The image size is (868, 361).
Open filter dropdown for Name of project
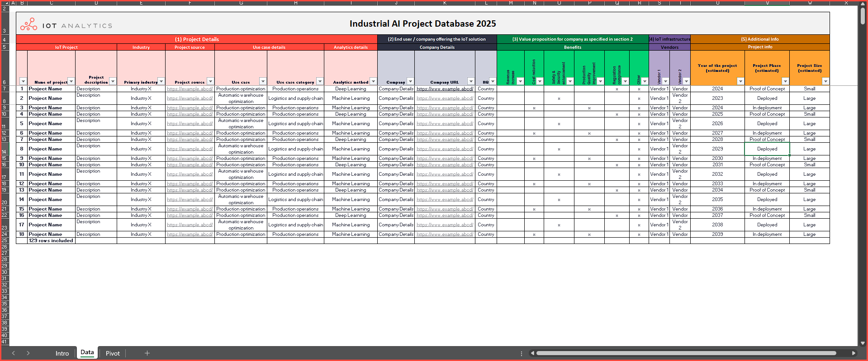click(x=71, y=81)
